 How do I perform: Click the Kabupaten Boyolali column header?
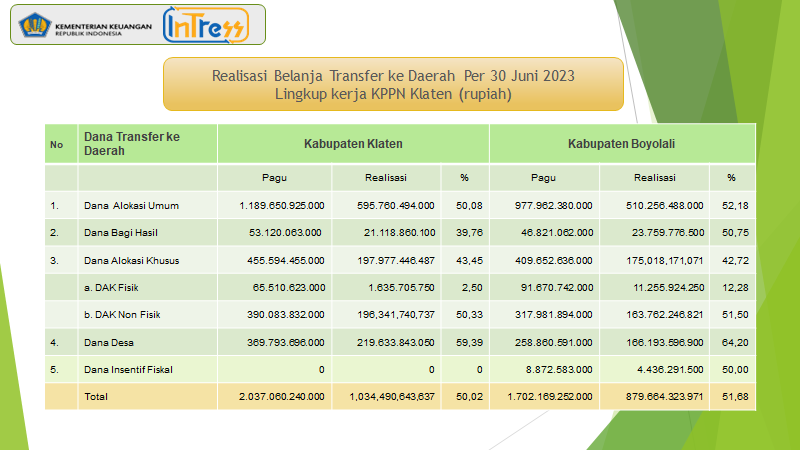tap(621, 144)
